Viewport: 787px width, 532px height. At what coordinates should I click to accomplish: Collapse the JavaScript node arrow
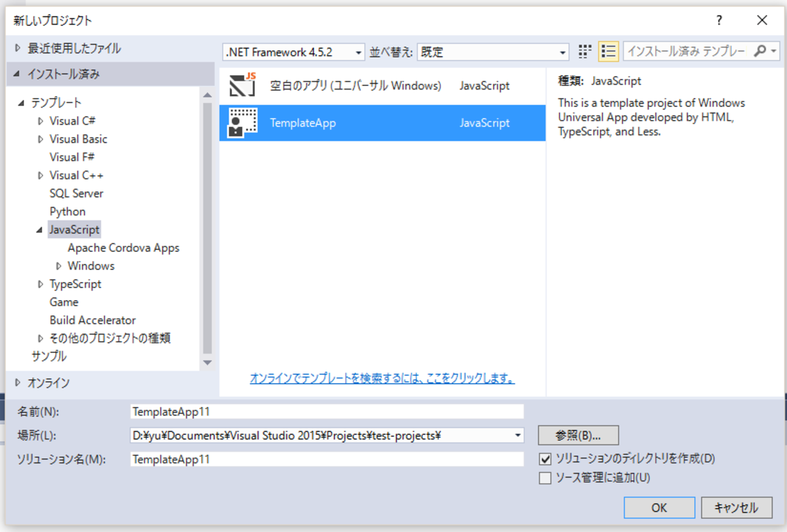(x=39, y=230)
